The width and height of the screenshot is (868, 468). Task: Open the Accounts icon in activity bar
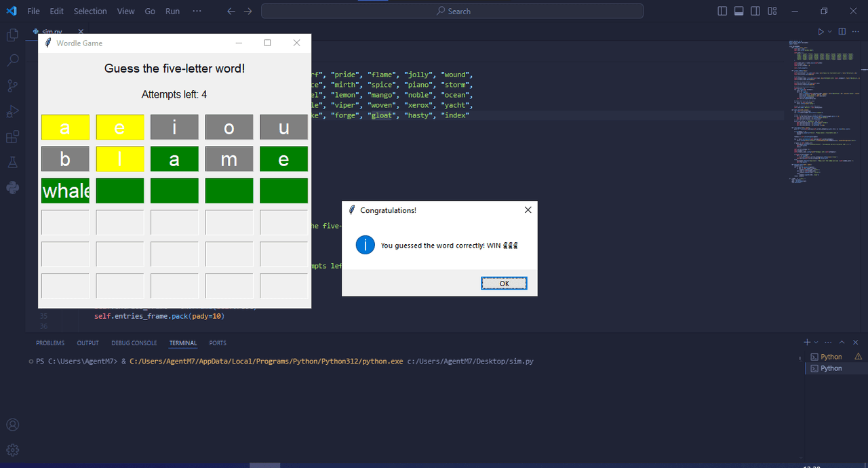point(12,425)
